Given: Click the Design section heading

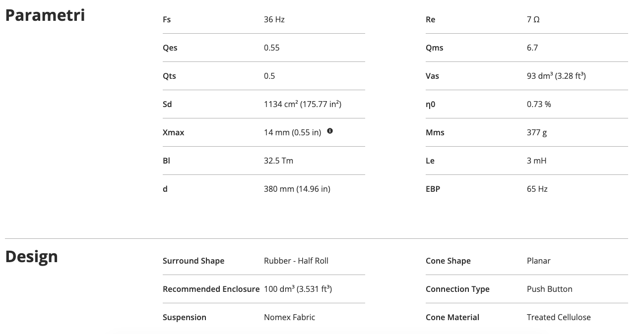Looking at the screenshot, I should click(x=31, y=257).
